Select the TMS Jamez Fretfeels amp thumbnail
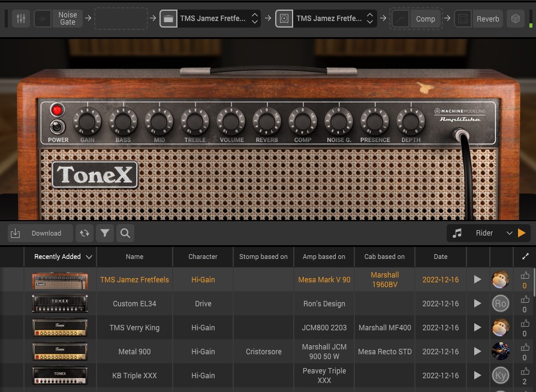 [x=60, y=281]
